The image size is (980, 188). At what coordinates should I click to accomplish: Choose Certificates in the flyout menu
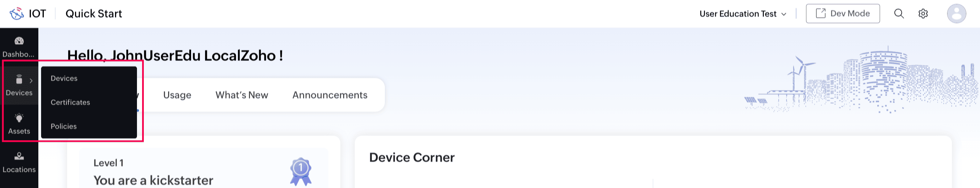71,103
